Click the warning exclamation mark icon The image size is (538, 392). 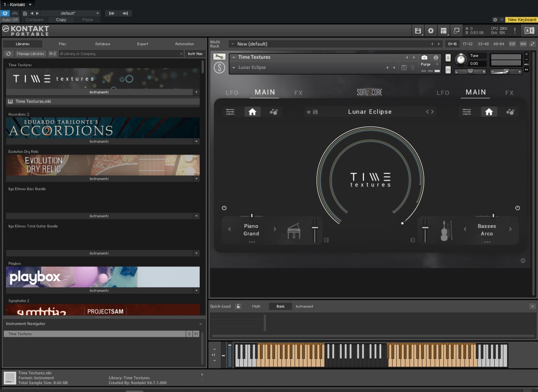515,31
